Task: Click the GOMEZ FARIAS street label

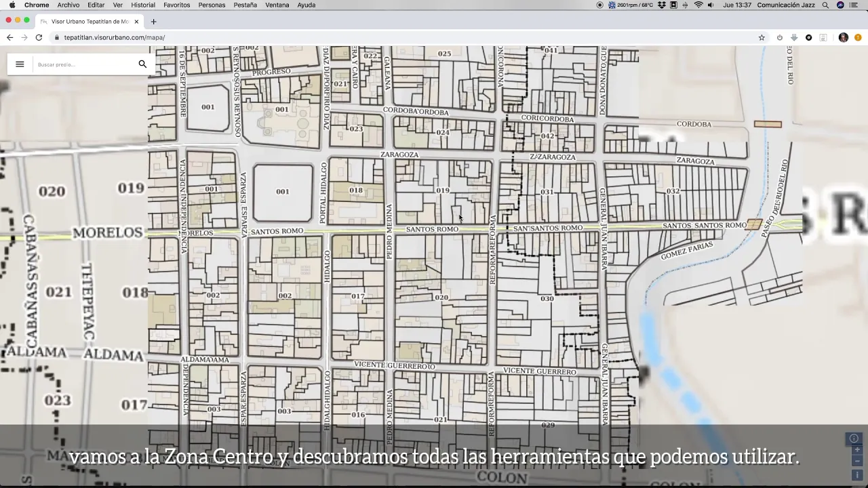Action: tap(687, 251)
